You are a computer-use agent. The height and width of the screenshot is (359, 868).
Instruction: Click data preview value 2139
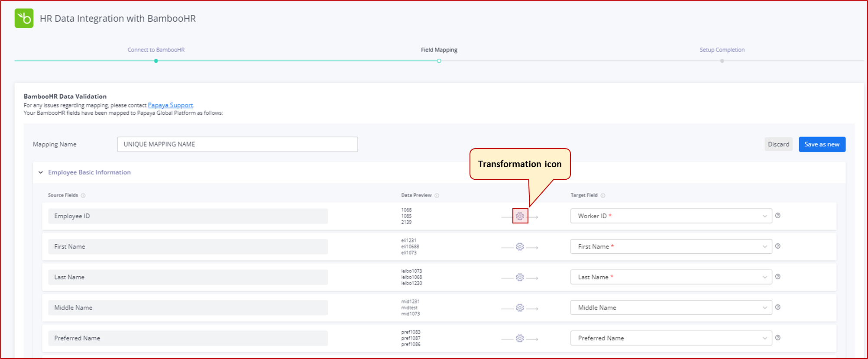point(406,222)
